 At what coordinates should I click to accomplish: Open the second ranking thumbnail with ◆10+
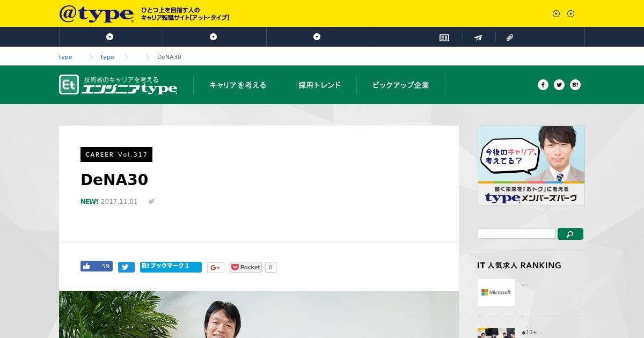[x=496, y=333]
